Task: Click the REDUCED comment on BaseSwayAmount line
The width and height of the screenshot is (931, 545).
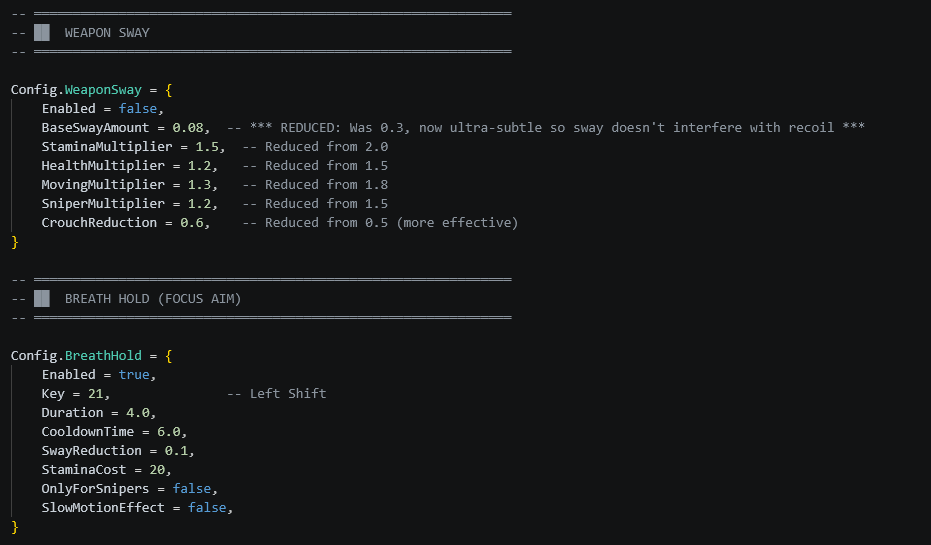Action: click(546, 128)
